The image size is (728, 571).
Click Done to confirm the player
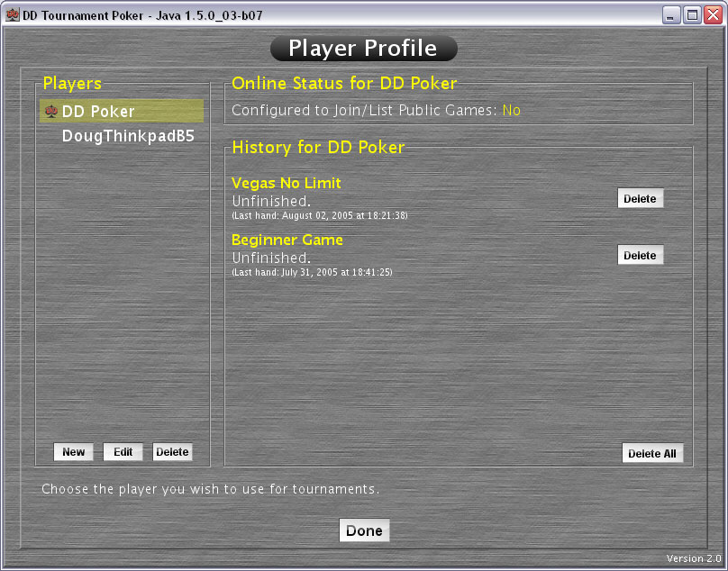[364, 530]
